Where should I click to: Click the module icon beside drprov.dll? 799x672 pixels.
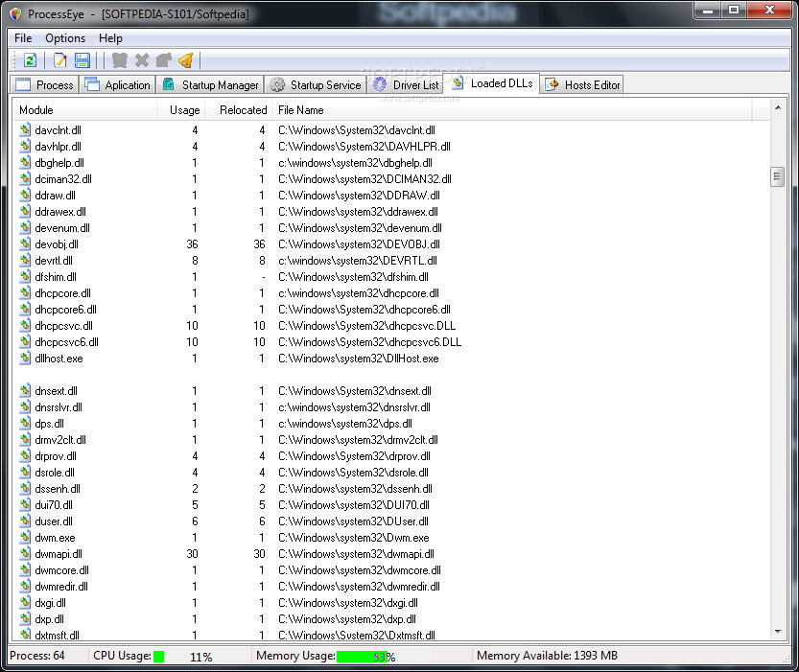pyautogui.click(x=25, y=455)
